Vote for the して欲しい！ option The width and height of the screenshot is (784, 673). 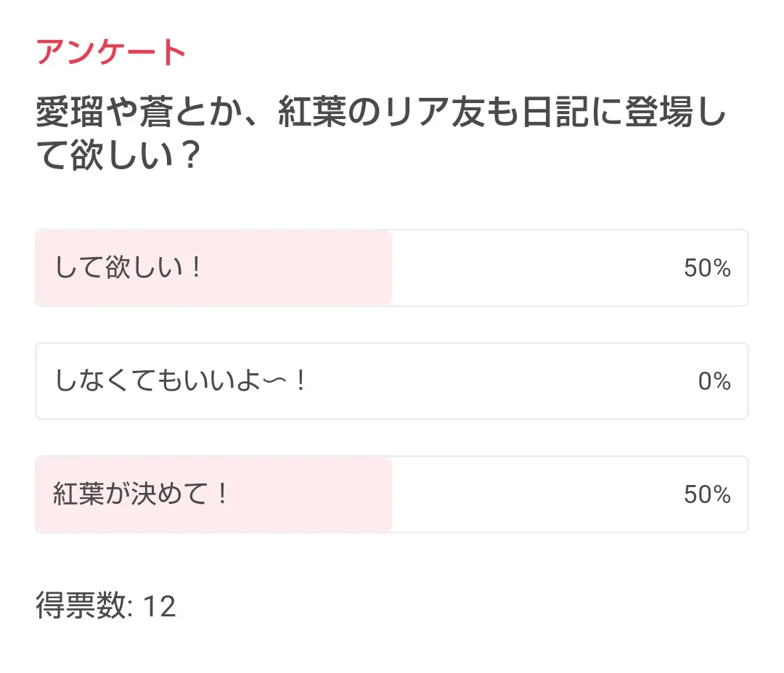coord(391,268)
